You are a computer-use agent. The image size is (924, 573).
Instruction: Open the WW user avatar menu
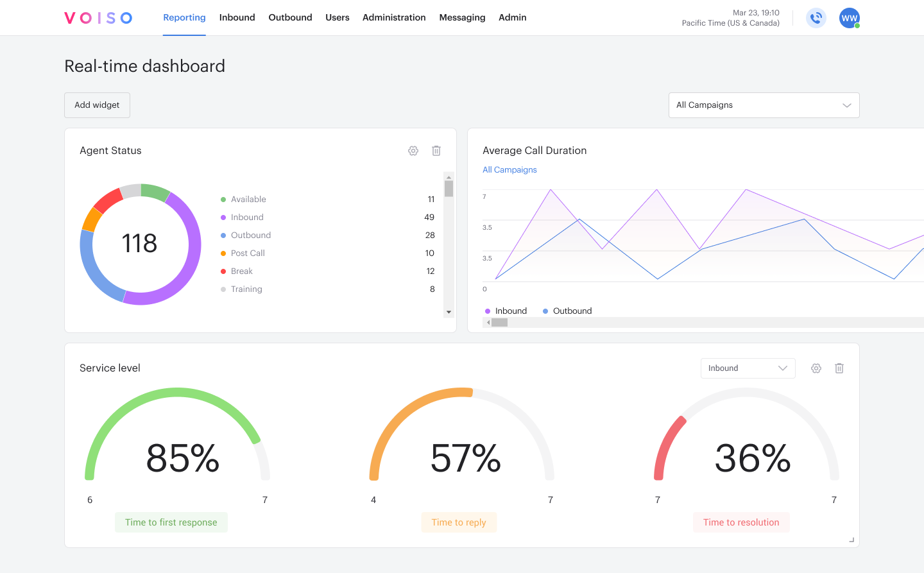point(850,18)
